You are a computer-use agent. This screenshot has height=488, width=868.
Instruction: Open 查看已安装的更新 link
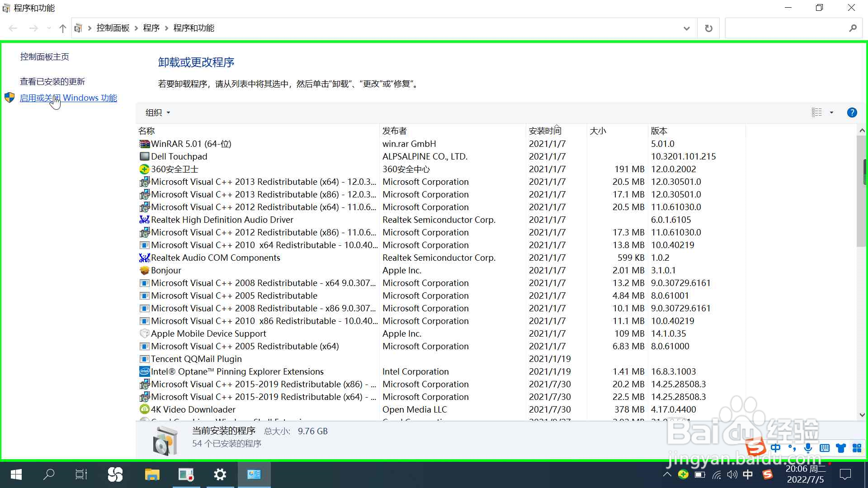(52, 81)
